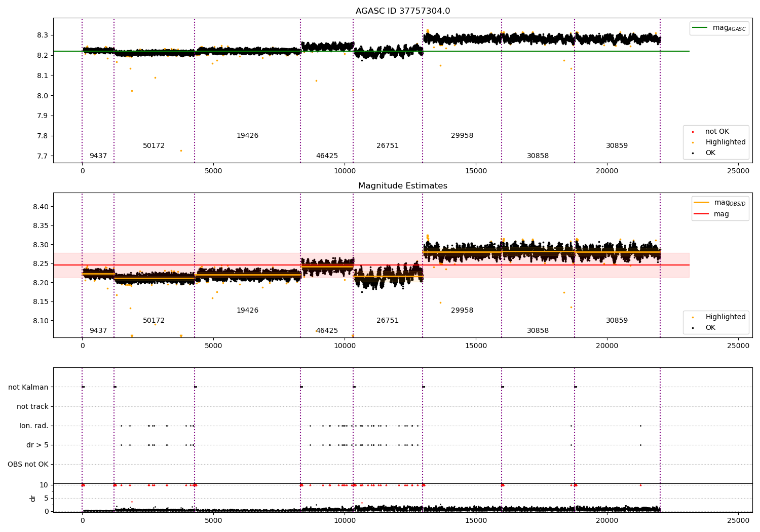760x532 pixels.
Task: Click the 'Ion. rad.' axis label
Action: pyautogui.click(x=34, y=426)
